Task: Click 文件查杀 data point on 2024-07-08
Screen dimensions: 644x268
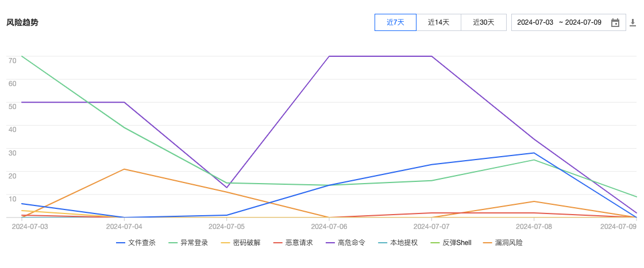Action: (x=534, y=153)
